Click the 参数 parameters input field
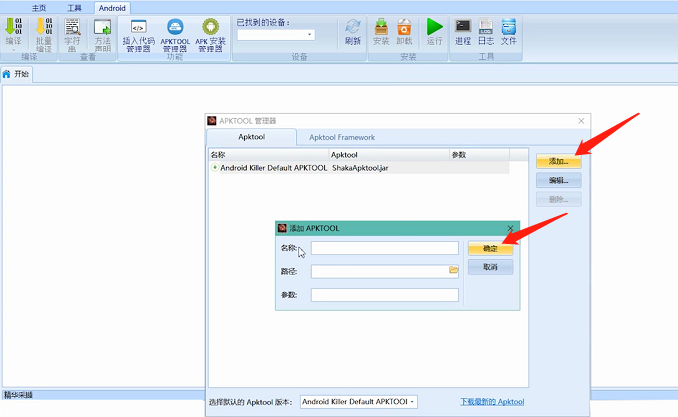The width and height of the screenshot is (678, 417). [x=385, y=295]
